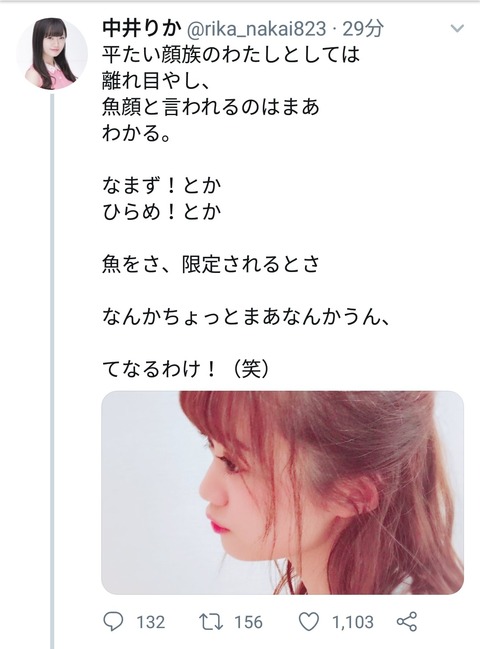
Task: Select the text 魚をさ、限定されるとさ
Action: (211, 265)
